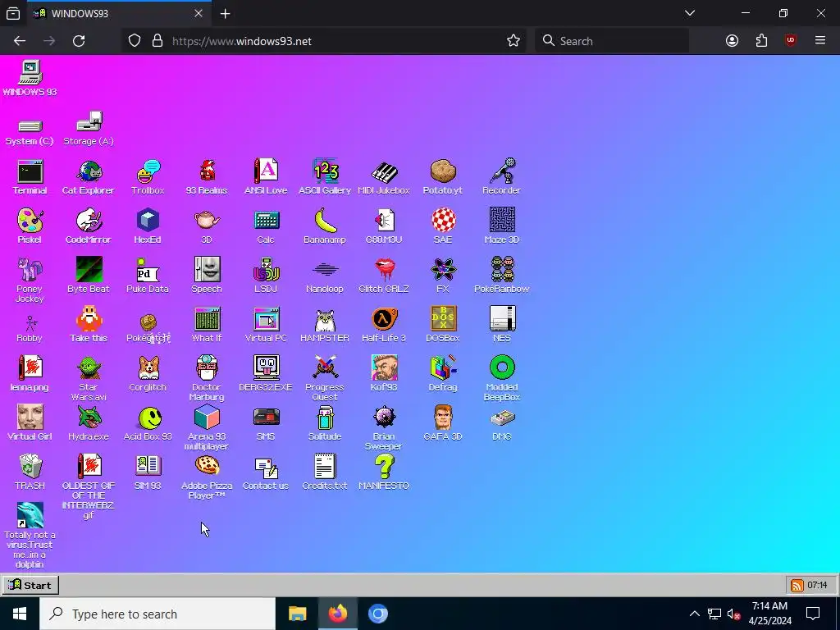
Task: Launch Arena 93 multiplayer
Action: click(x=207, y=428)
